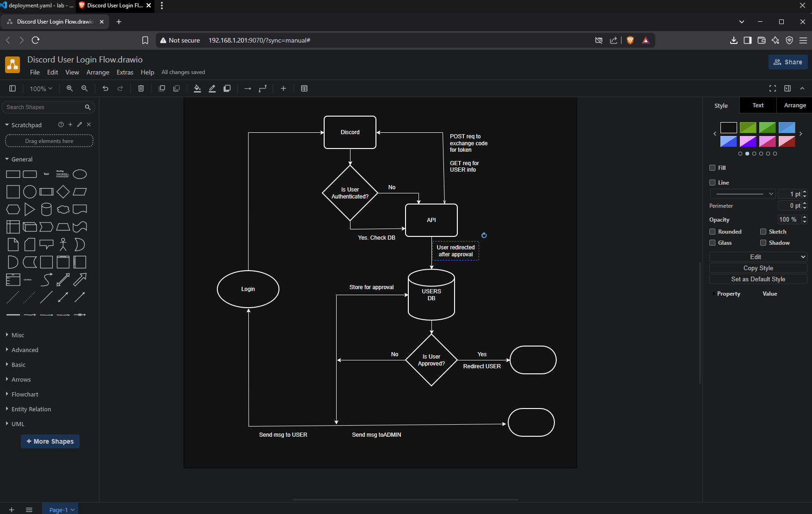812x514 pixels.
Task: Click the zoom out magnifier icon
Action: coord(85,88)
